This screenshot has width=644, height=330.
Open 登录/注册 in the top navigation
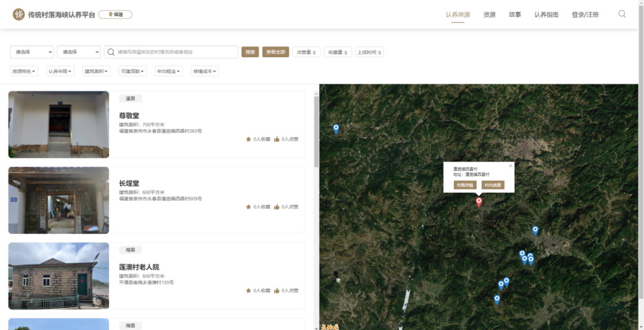pyautogui.click(x=586, y=15)
